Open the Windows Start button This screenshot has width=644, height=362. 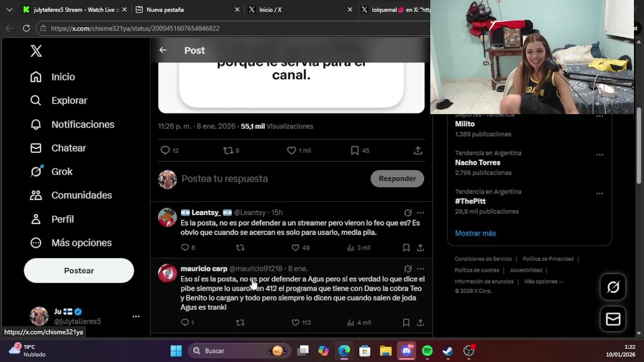pyautogui.click(x=176, y=350)
